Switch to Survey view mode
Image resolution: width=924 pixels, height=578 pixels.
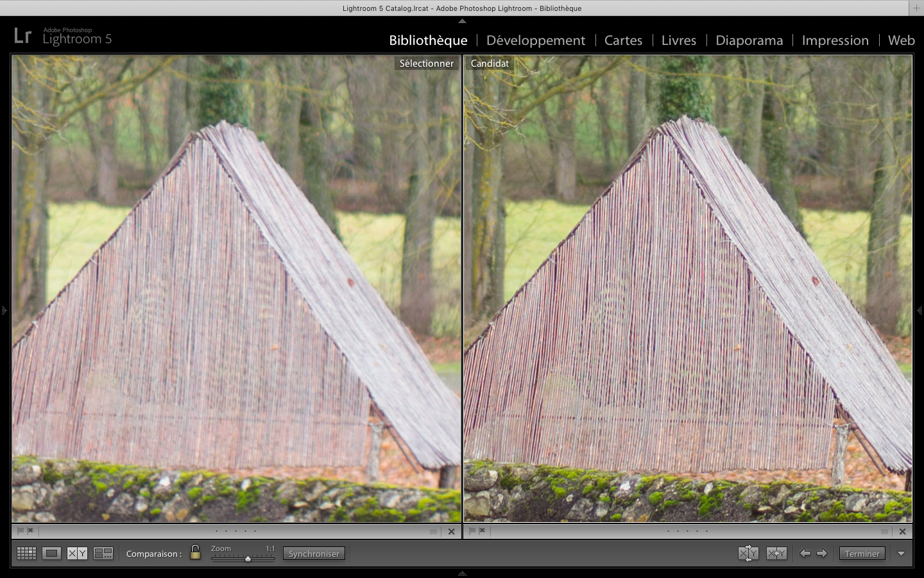[x=103, y=554]
